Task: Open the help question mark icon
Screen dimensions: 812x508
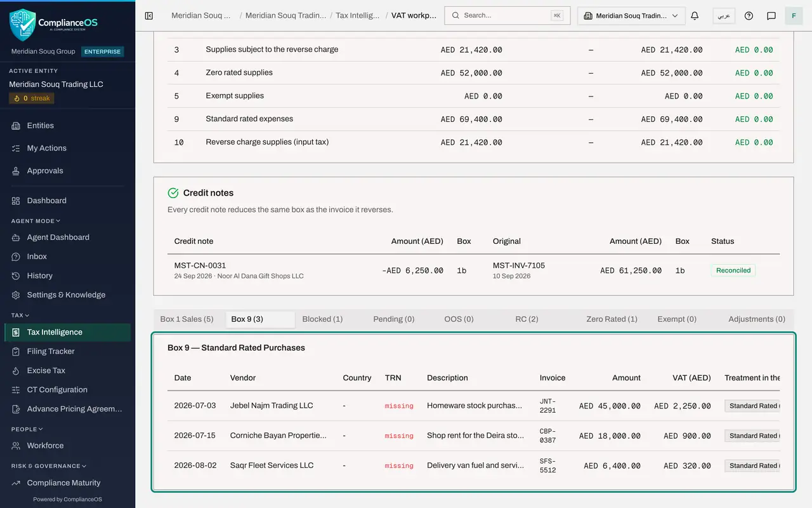Action: pyautogui.click(x=749, y=16)
